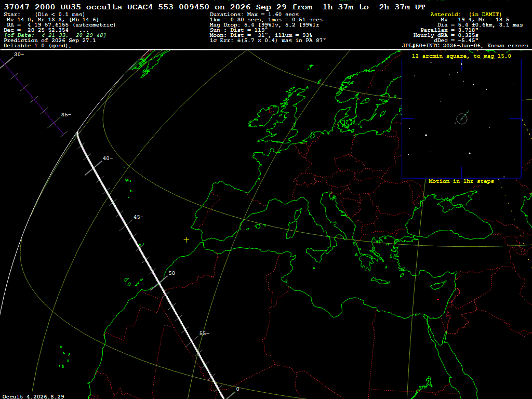Click the yellow plus marker near Gibraltar
Screen dimensions: 532x399
[x=187, y=240]
